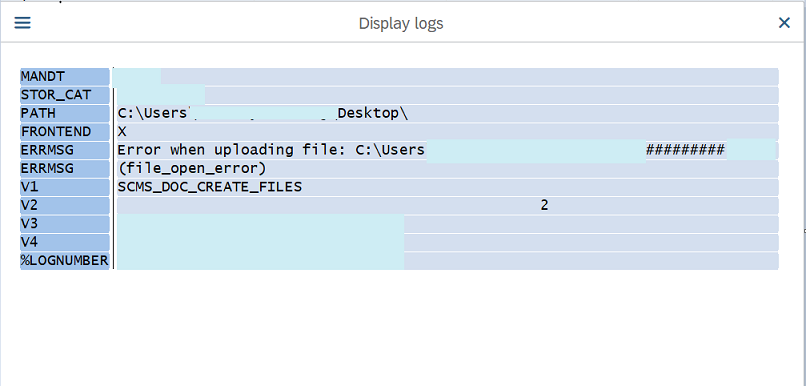Close the Display logs dialog

pyautogui.click(x=784, y=23)
